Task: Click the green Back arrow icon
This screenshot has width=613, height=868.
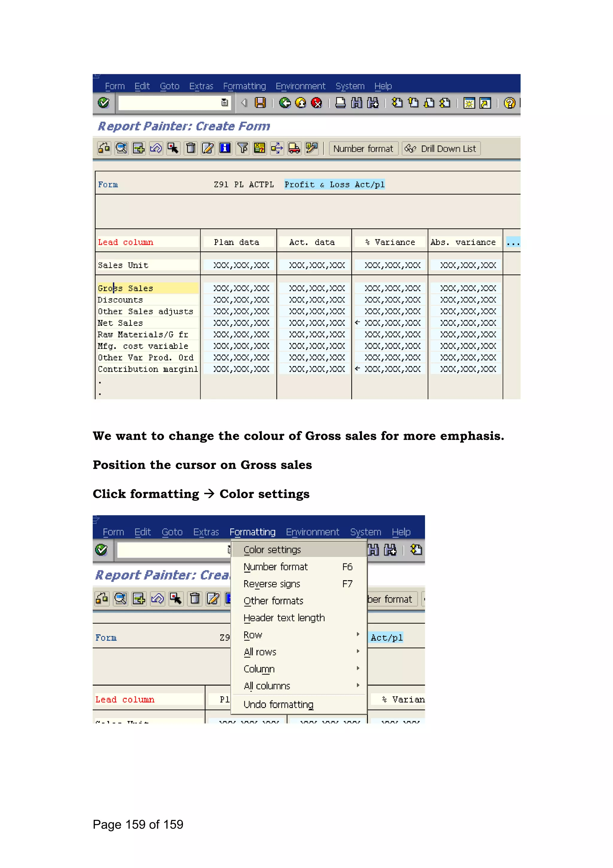Action: pos(285,103)
